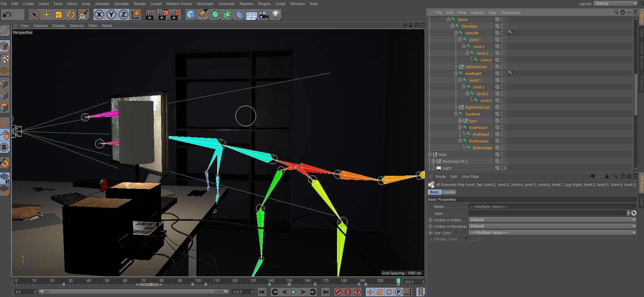Click the Floor environment icon
The image size is (644, 297).
pyautogui.click(x=252, y=15)
